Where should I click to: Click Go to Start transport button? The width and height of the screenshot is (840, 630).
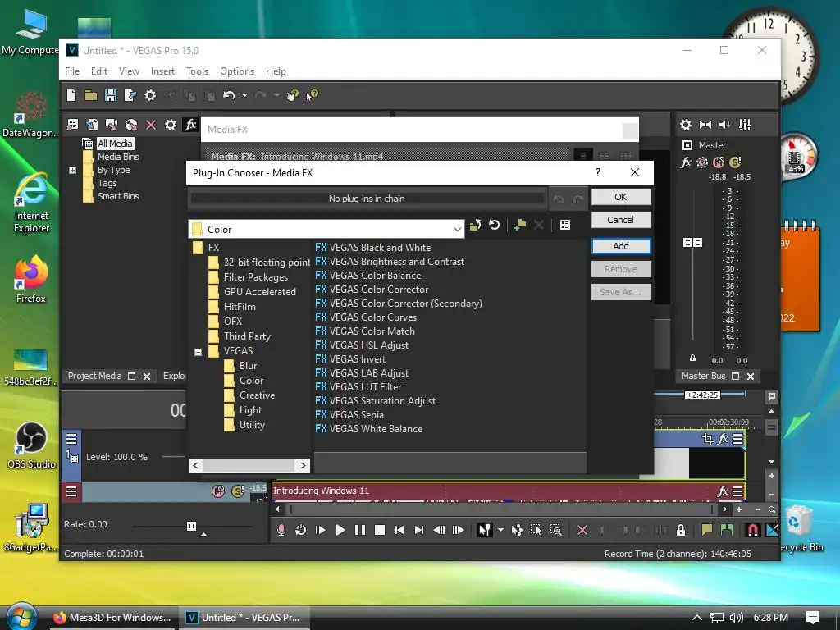[x=399, y=531]
